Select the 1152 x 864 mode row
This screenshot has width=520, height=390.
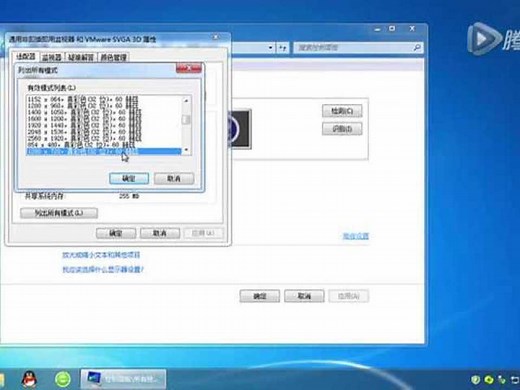click(104, 99)
